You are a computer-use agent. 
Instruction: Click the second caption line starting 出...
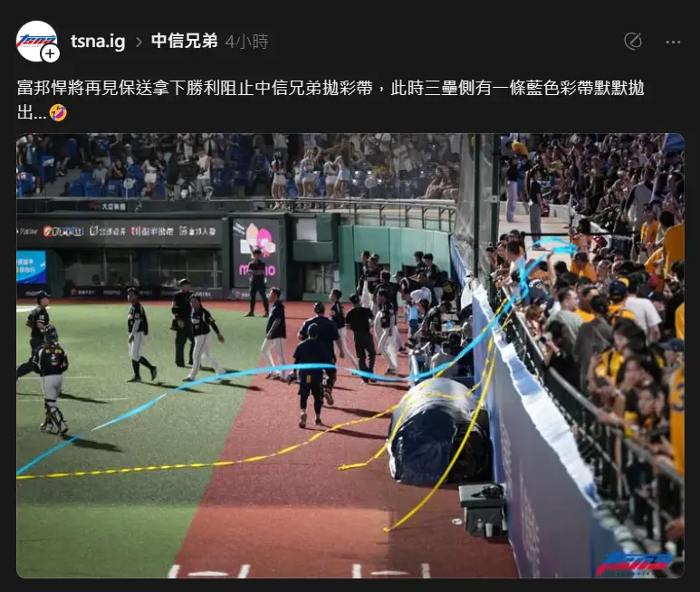coord(42,113)
